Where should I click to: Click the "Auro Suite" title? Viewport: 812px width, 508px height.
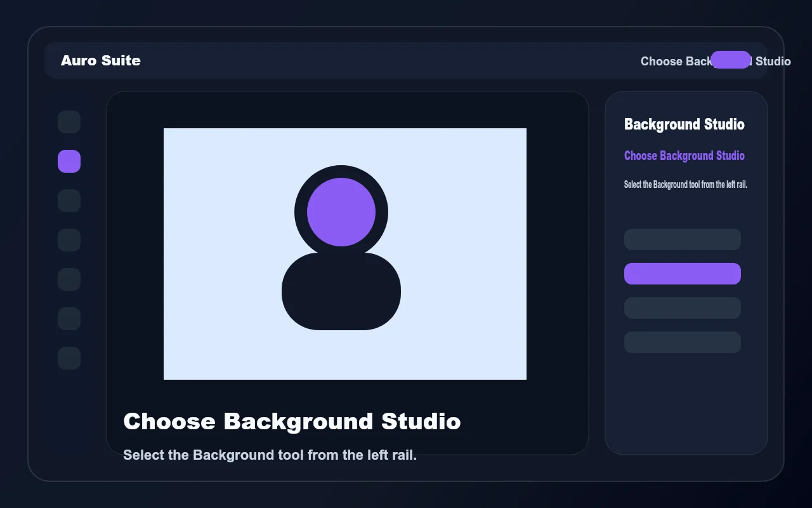coord(101,60)
